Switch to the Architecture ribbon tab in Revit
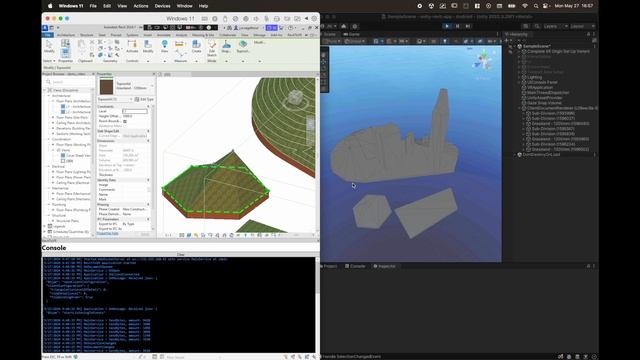This screenshot has height=360, width=640. click(x=66, y=36)
